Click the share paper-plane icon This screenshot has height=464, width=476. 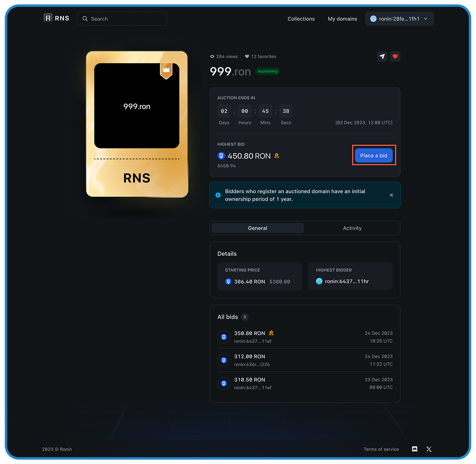382,56
